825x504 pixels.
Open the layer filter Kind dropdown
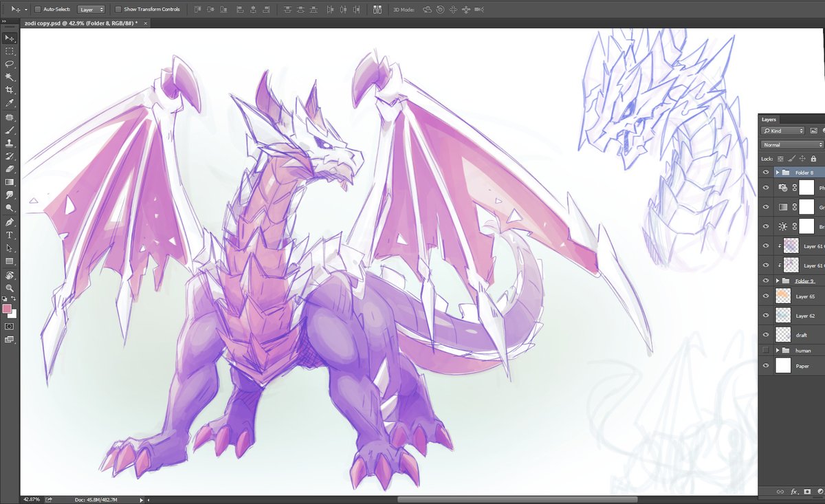click(x=783, y=131)
